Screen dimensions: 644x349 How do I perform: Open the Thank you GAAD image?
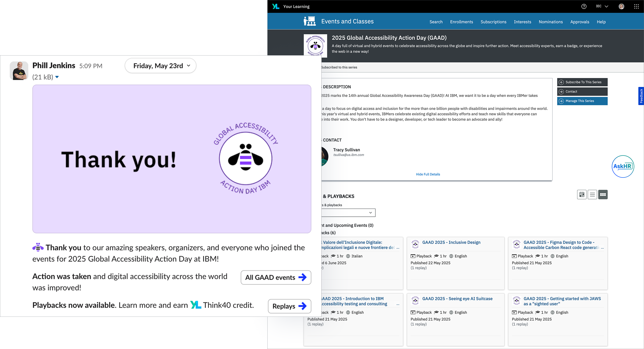pyautogui.click(x=172, y=159)
